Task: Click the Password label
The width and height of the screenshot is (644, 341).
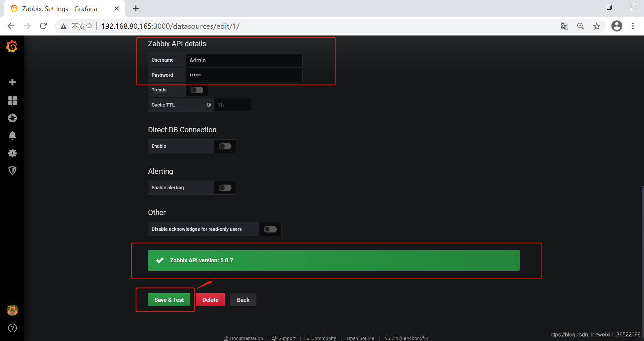Action: 162,75
